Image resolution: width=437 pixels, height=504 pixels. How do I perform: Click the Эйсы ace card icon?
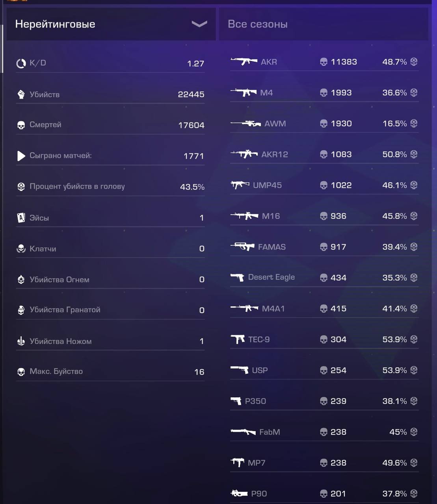21,217
